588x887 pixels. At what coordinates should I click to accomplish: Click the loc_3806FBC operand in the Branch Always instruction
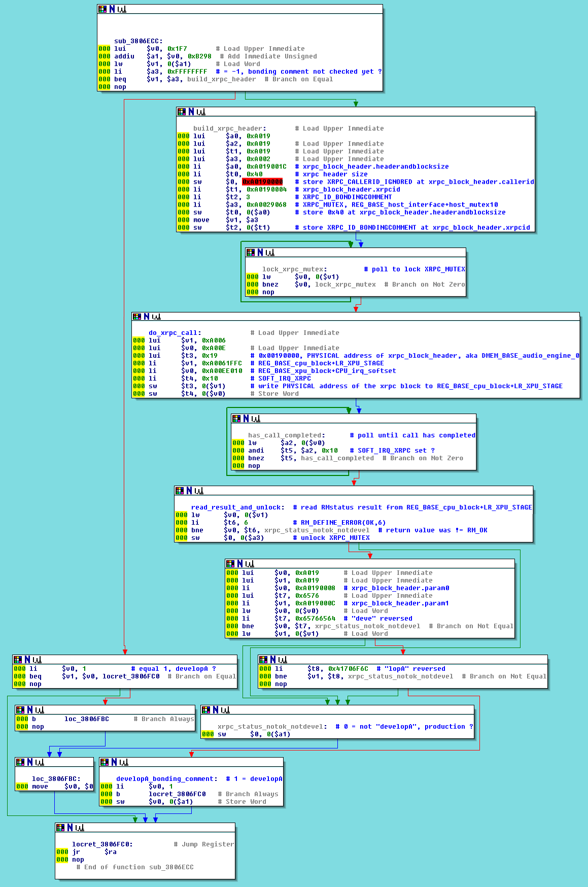coord(86,719)
